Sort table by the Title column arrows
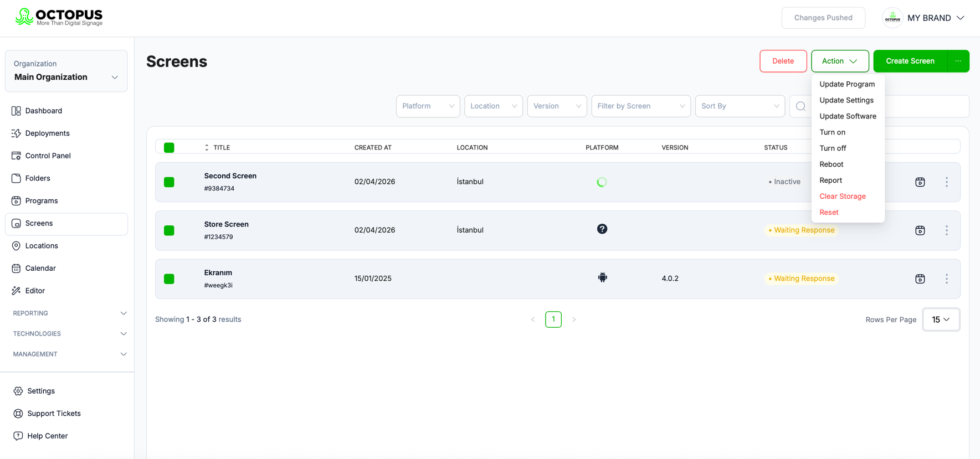This screenshot has height=459, width=980. point(207,148)
